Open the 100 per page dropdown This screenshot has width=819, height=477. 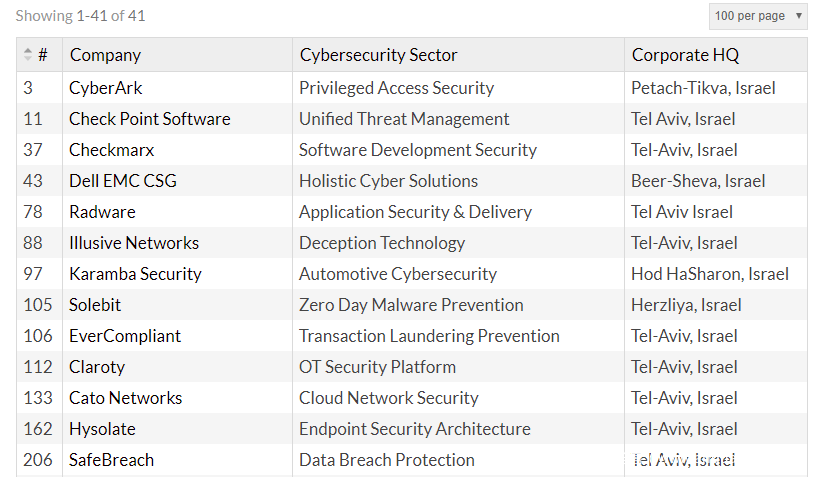click(x=758, y=16)
